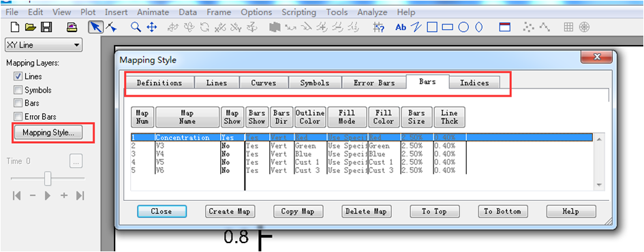Open the Animate menu
The width and height of the screenshot is (644, 252).
point(153,12)
